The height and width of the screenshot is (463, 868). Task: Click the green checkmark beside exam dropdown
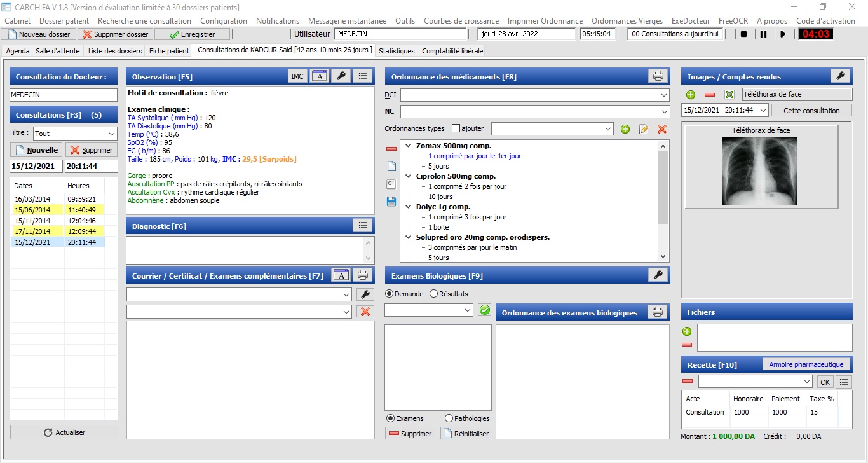coord(485,310)
